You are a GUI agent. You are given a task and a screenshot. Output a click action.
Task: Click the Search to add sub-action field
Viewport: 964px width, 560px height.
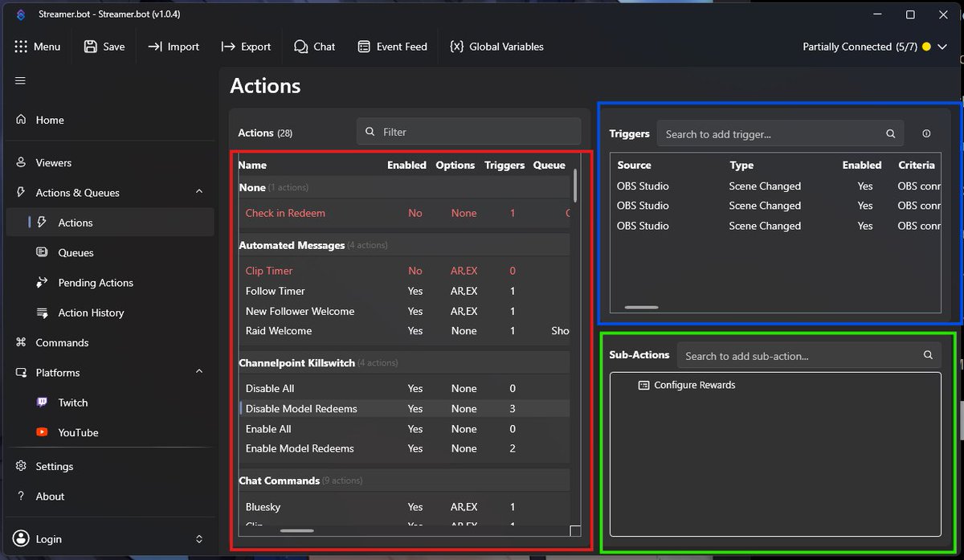click(809, 356)
